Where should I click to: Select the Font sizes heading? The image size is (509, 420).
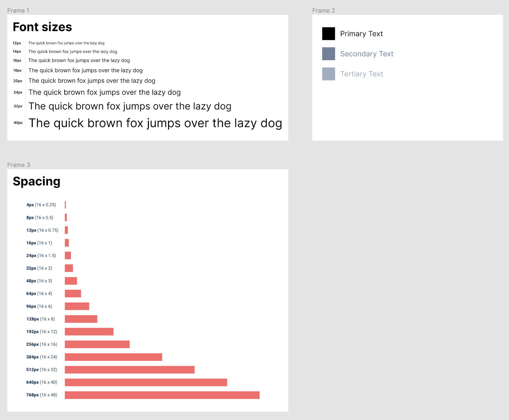click(x=42, y=27)
